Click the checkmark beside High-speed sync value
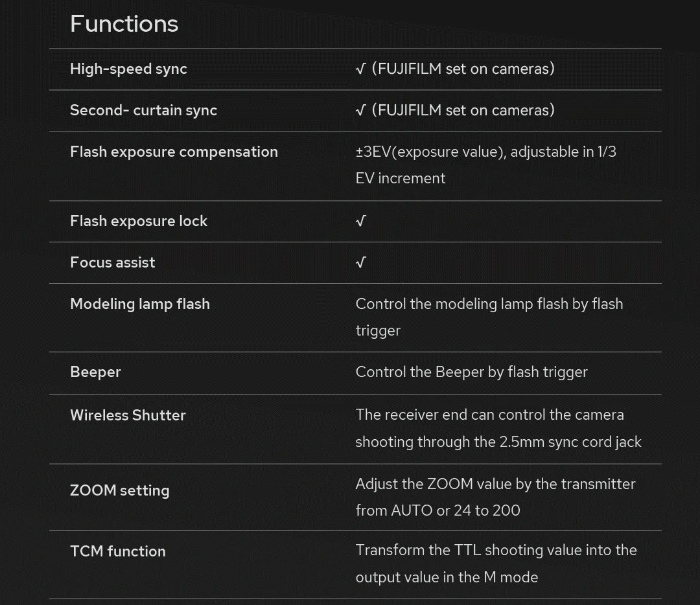This screenshot has height=605, width=700. click(x=361, y=69)
